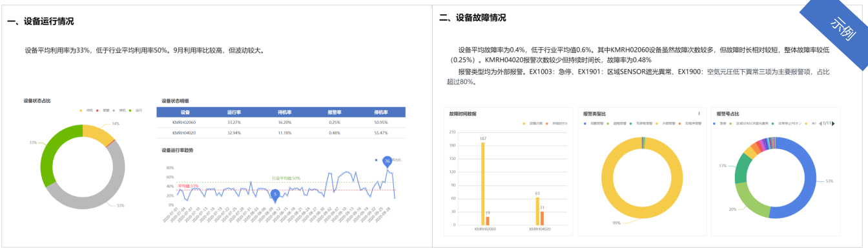Click the 报警号占比 chart title
This screenshot has width=868, height=251.
coord(728,114)
